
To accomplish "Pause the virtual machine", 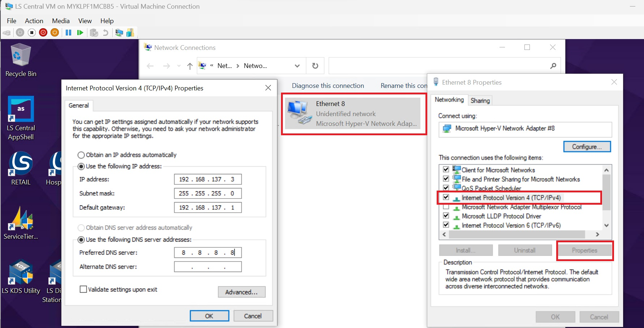I will [68, 33].
